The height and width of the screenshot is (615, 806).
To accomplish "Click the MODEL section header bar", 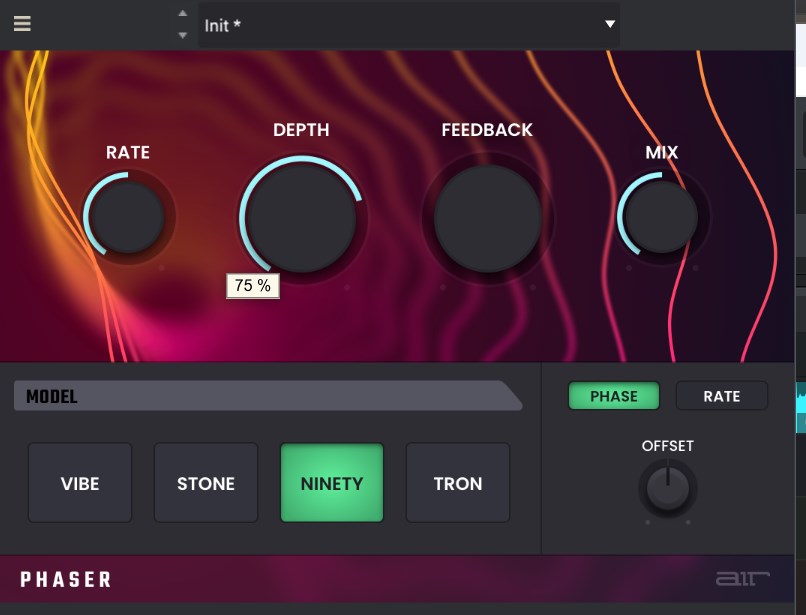I will coord(260,396).
